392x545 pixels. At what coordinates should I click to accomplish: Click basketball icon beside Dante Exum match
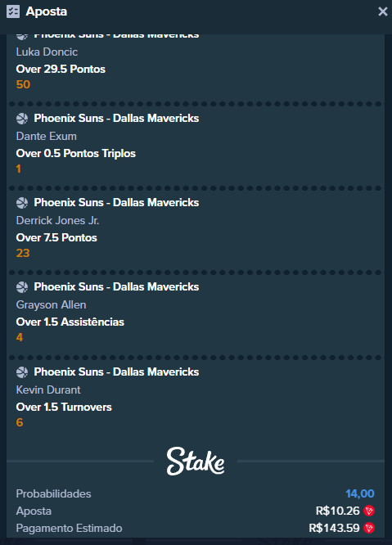(22, 119)
